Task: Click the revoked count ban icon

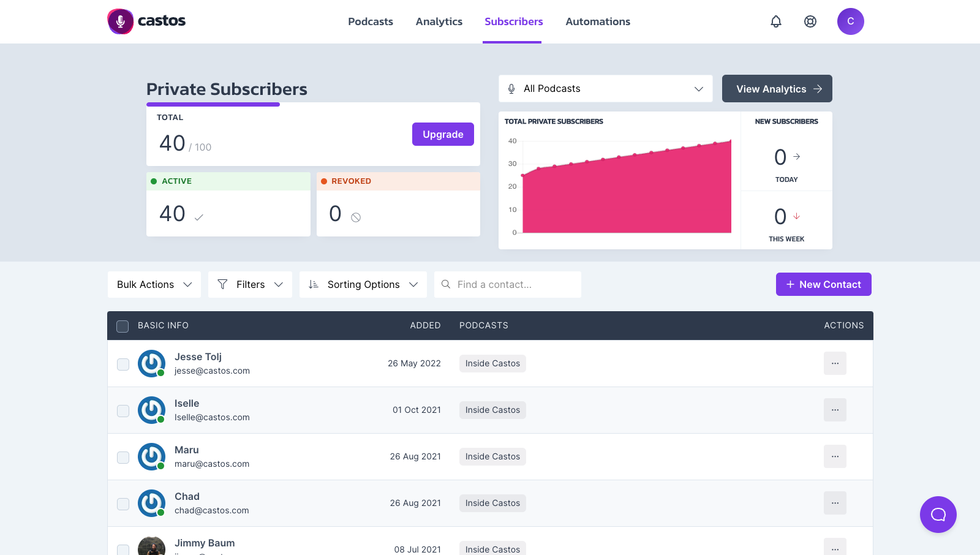Action: coord(356,217)
